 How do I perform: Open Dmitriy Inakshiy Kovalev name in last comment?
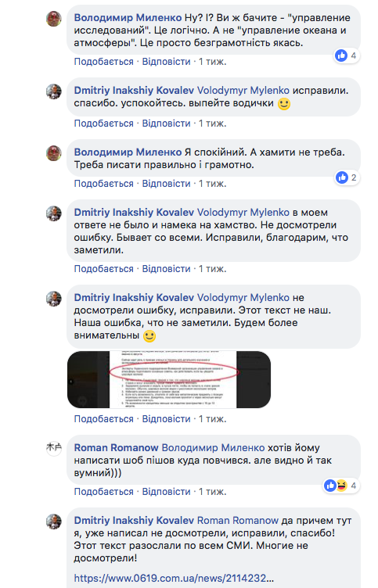[x=134, y=521]
